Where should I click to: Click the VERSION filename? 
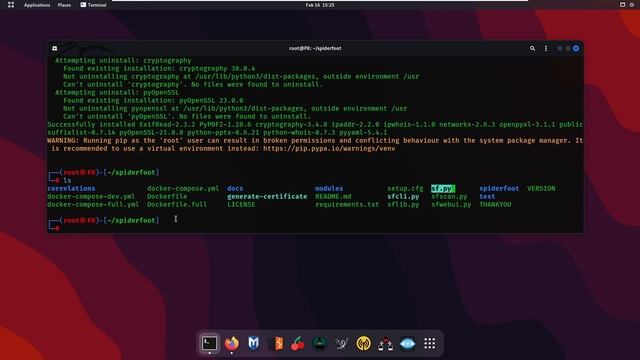pos(541,189)
